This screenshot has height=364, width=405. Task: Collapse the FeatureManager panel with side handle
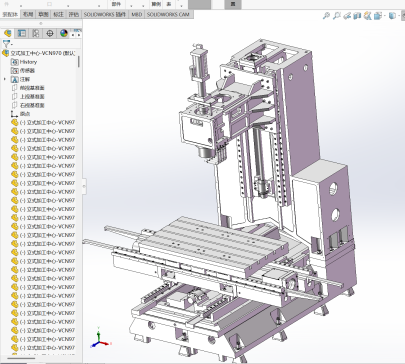click(84, 187)
